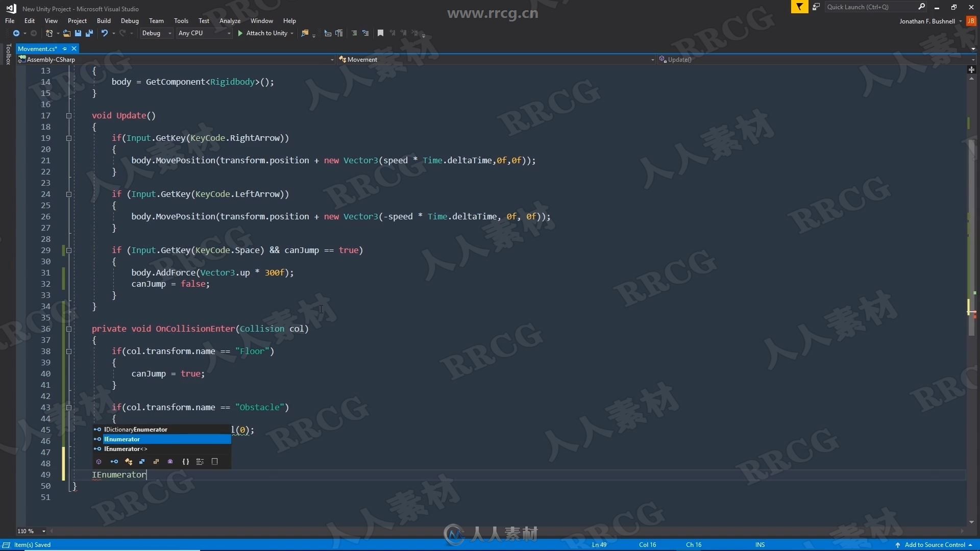Click the user avatar JB badge
The image size is (980, 551).
971,21
